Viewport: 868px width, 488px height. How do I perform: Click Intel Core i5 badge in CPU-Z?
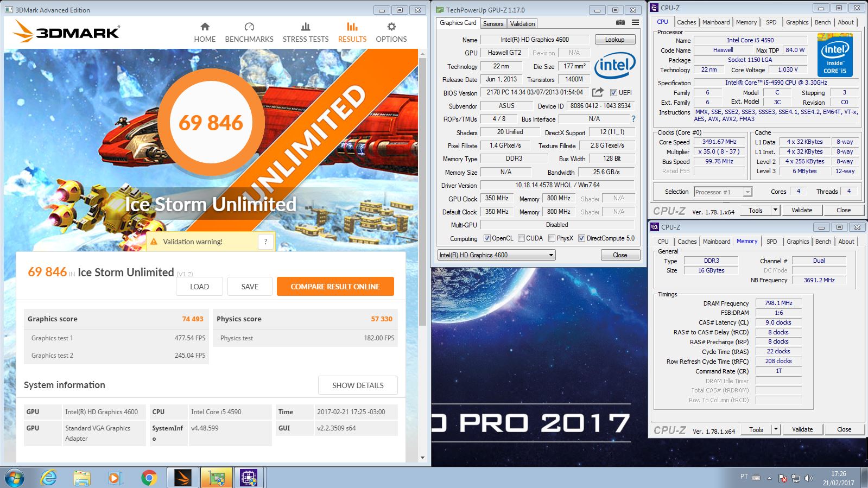click(x=835, y=55)
